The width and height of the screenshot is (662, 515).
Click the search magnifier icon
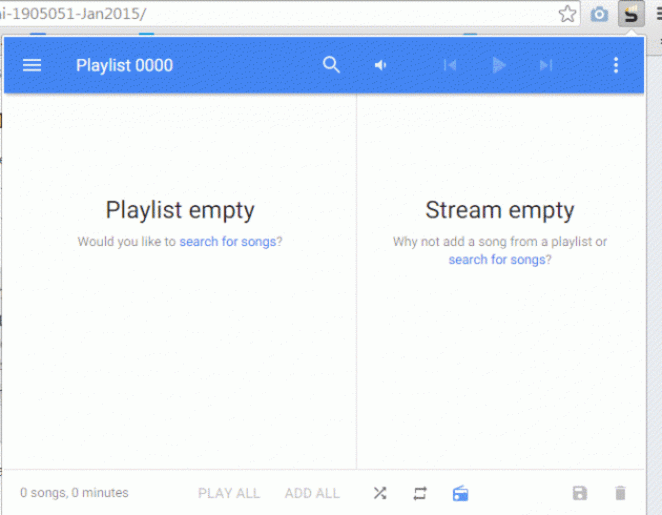pyautogui.click(x=331, y=65)
